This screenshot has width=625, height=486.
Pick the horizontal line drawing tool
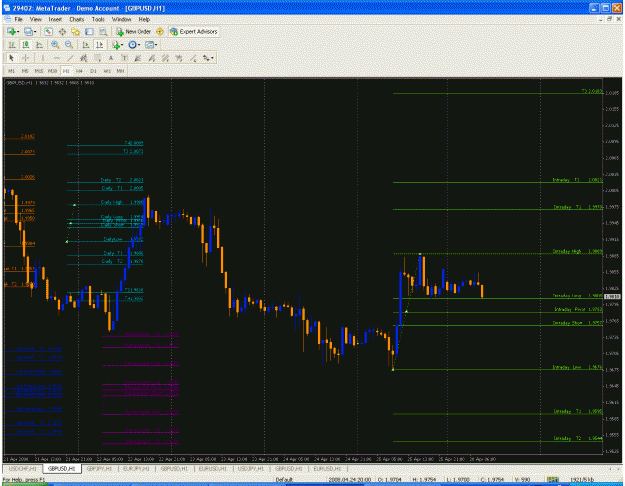pyautogui.click(x=57, y=58)
